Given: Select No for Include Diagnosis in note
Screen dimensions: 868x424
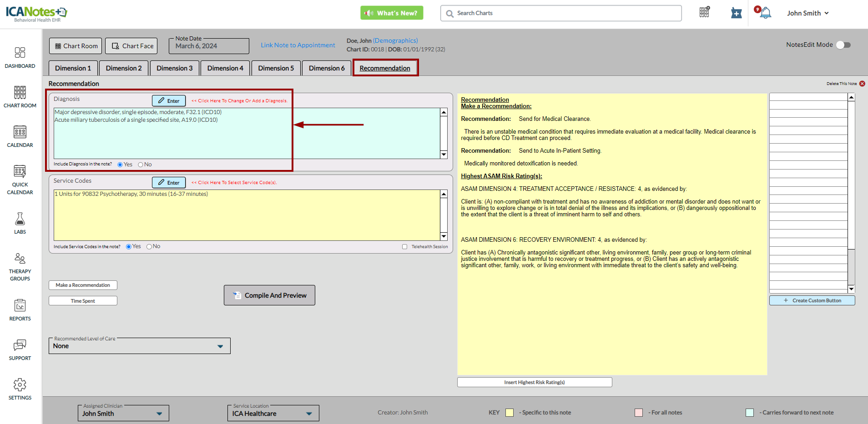Looking at the screenshot, I should (141, 165).
